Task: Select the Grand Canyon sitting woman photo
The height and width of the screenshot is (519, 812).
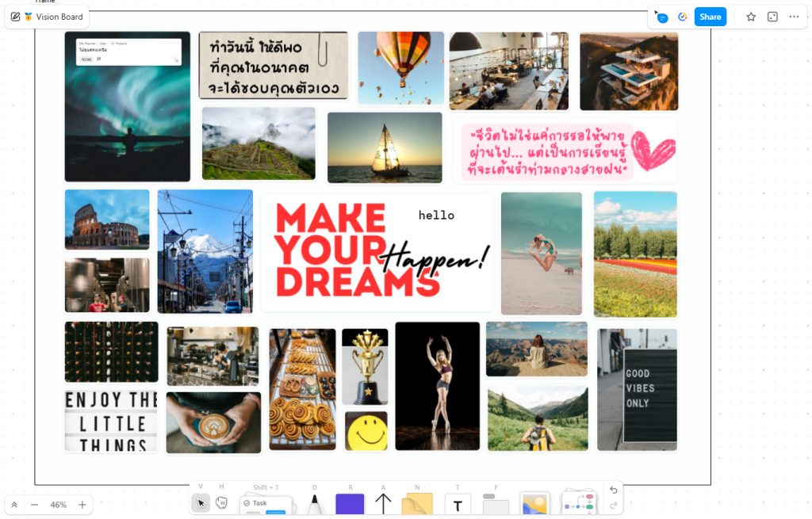Action: [x=537, y=349]
